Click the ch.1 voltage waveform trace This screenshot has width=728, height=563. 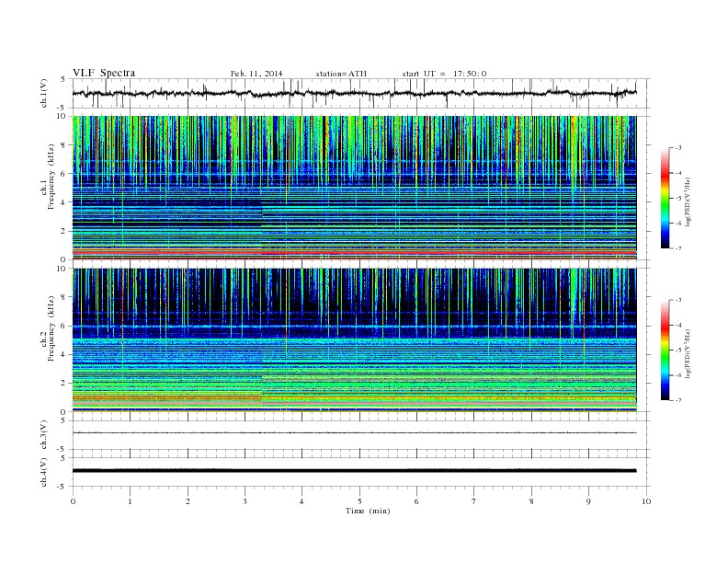tap(354, 93)
